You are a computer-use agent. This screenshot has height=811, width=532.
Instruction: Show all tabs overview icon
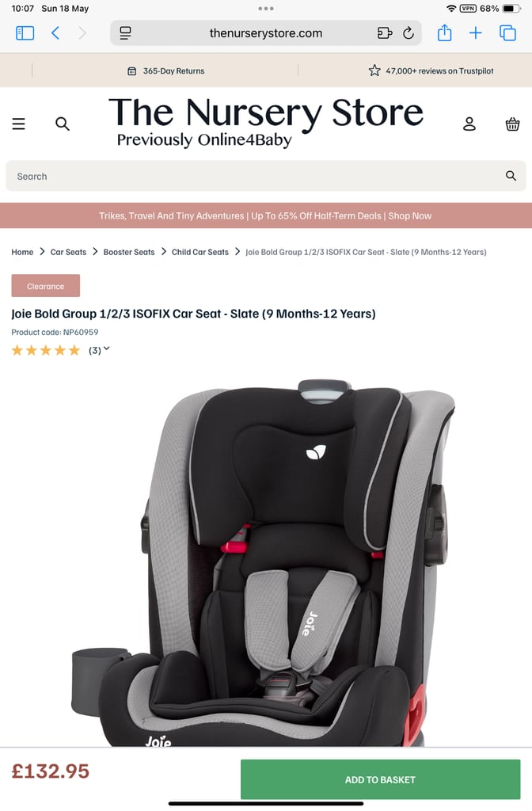[507, 33]
